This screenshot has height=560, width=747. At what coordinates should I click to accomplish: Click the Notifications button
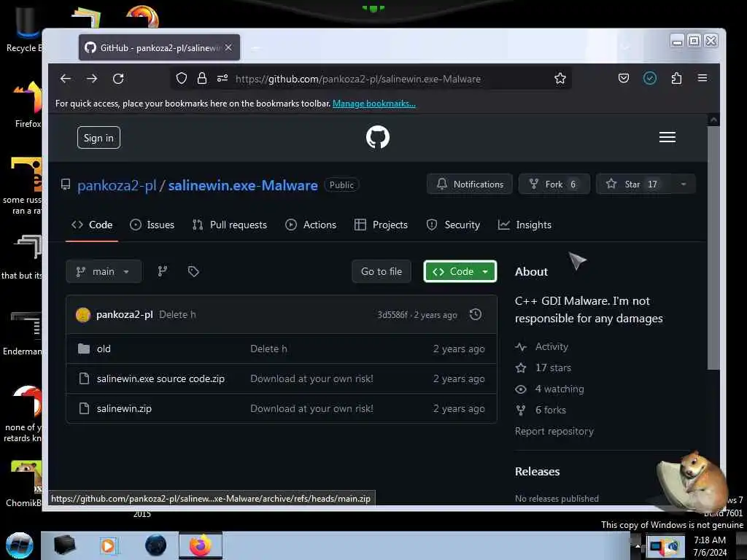[x=470, y=184]
